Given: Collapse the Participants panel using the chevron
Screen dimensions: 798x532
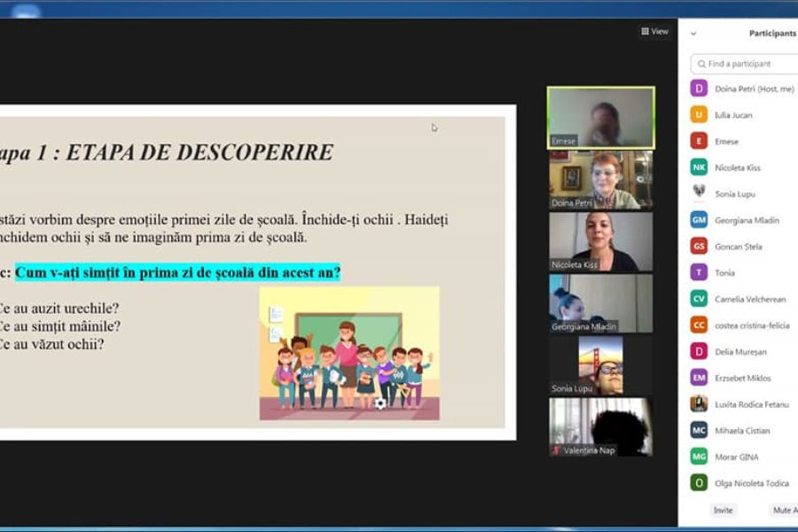Looking at the screenshot, I should pos(693,34).
